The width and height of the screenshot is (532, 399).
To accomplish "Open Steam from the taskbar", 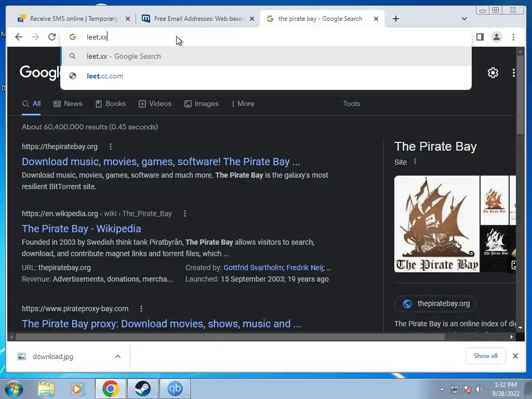I will (x=142, y=389).
